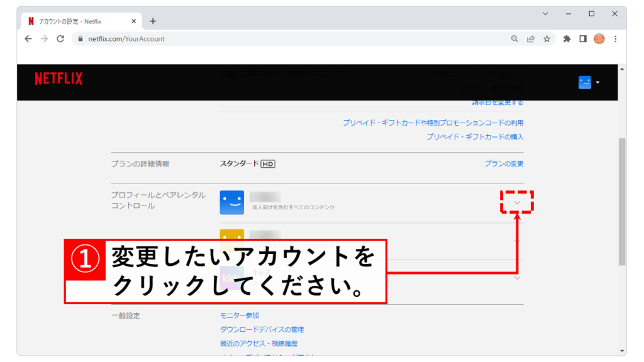644x362 pixels.
Task: Reload the page with refresh icon
Action: tap(60, 39)
